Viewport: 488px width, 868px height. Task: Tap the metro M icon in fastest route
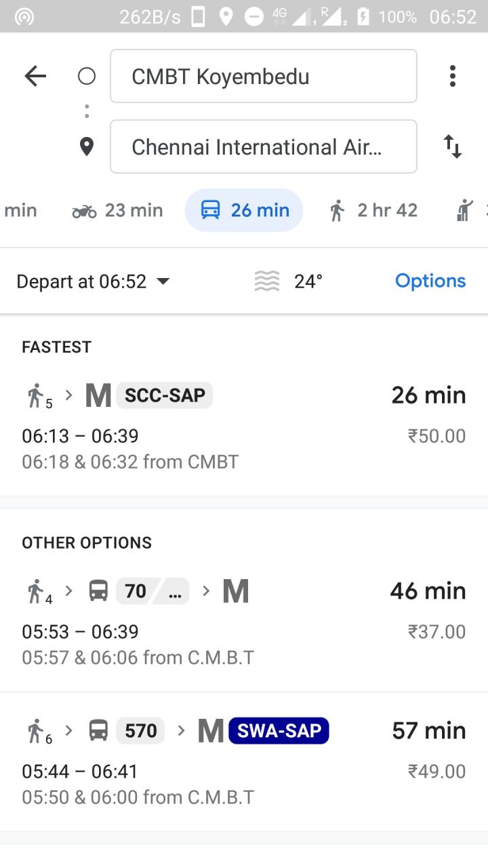98,395
